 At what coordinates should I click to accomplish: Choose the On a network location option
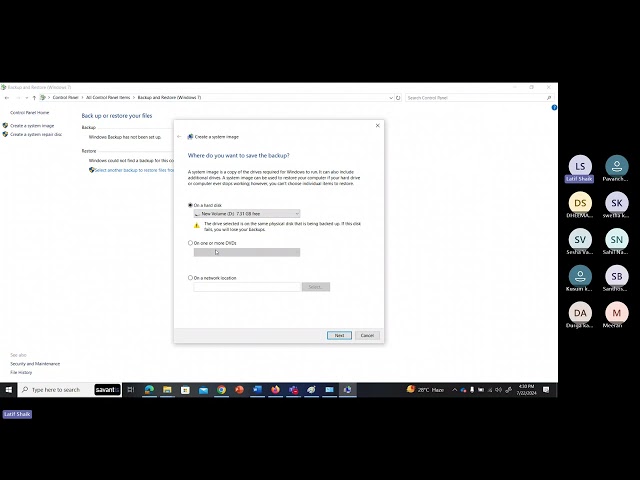pyautogui.click(x=190, y=278)
